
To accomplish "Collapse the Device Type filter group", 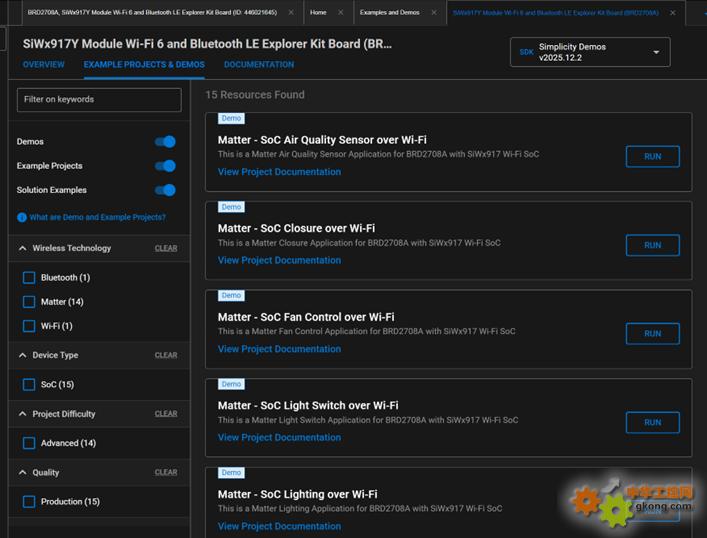I will click(x=23, y=355).
